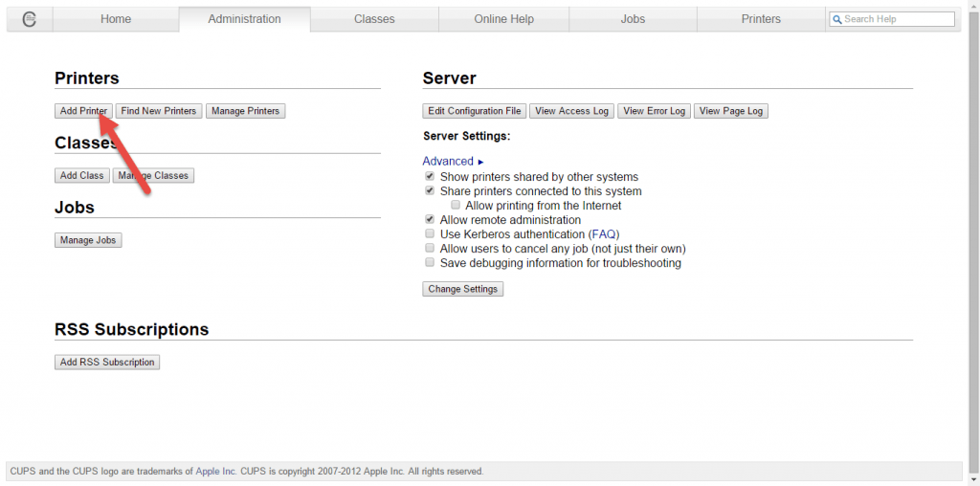Open the Online Help tab
The image size is (980, 486).
tap(503, 19)
